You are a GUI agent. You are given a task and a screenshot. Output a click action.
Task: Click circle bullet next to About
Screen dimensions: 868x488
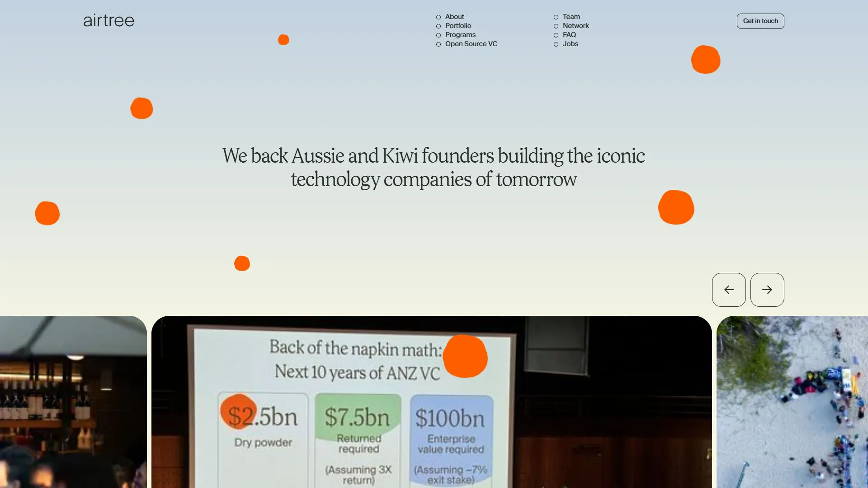tap(438, 17)
